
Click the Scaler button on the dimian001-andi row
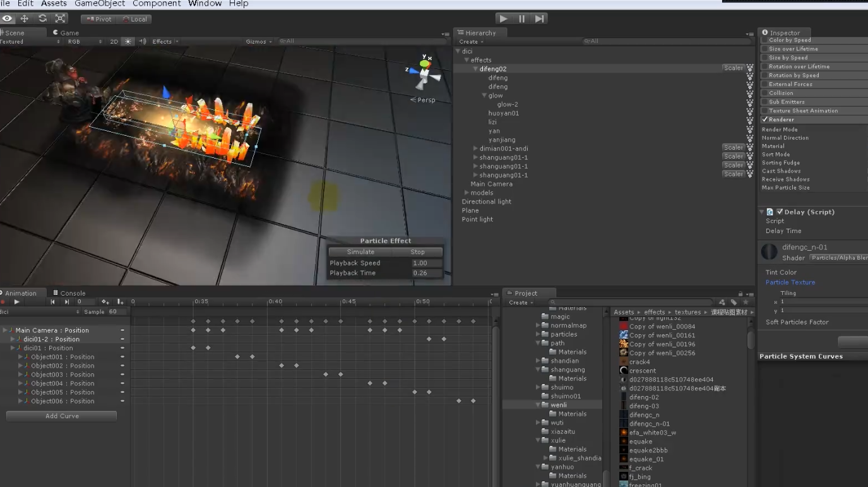[x=734, y=148]
